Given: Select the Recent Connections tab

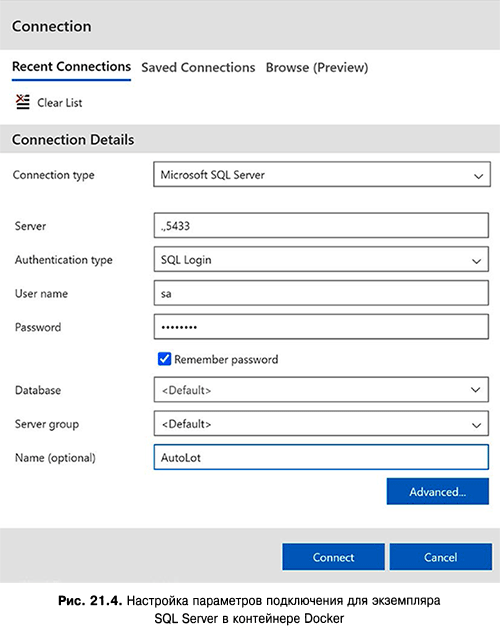Looking at the screenshot, I should tap(71, 66).
